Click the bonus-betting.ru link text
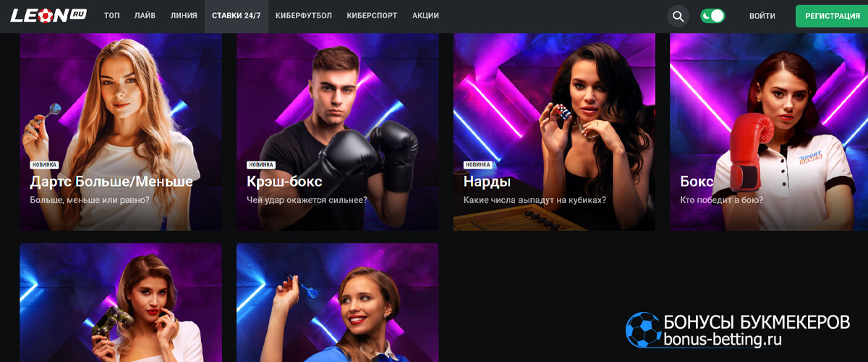Viewport: 868px width, 362px height. pyautogui.click(x=723, y=340)
